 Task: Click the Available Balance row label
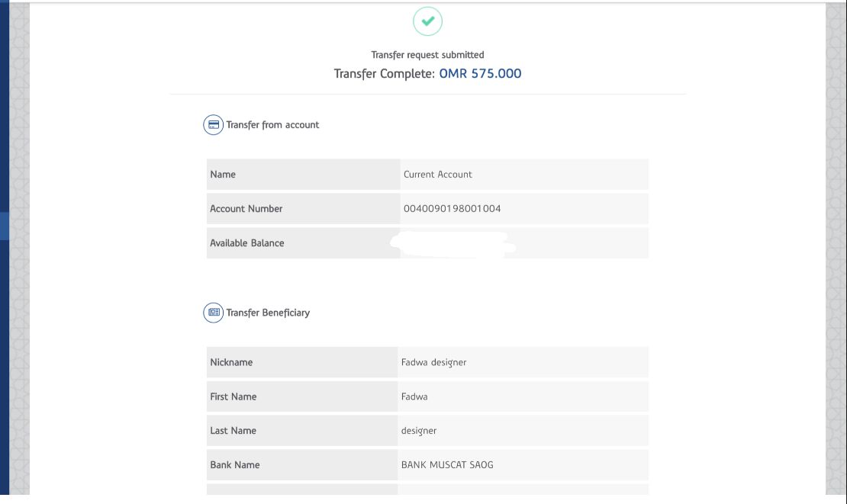pos(246,243)
